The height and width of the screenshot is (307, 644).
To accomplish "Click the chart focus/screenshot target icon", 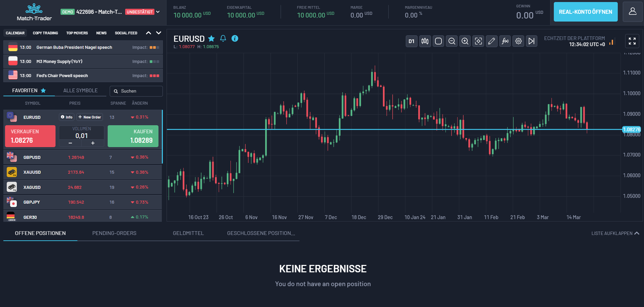I will tap(478, 41).
